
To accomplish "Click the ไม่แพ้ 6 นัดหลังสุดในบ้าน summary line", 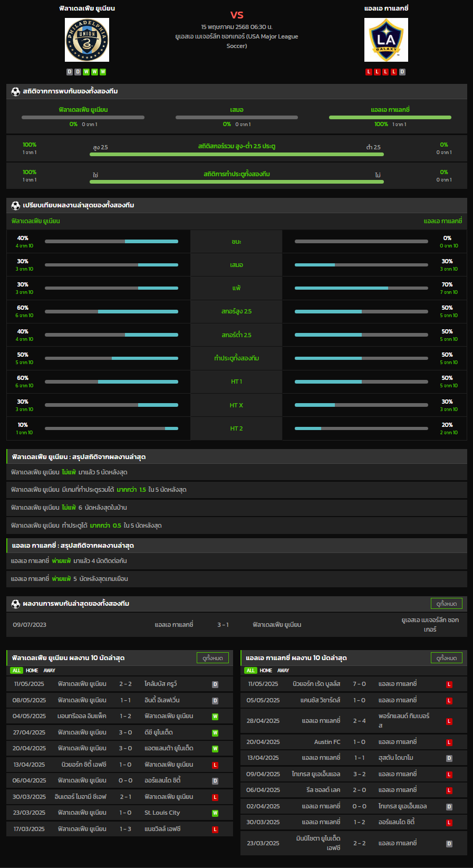I will (237, 508).
